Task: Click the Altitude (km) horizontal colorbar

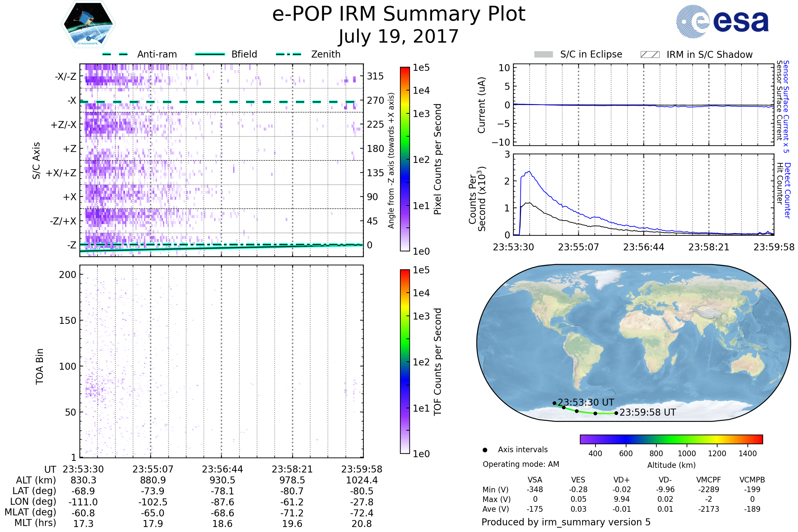Action: (x=671, y=439)
